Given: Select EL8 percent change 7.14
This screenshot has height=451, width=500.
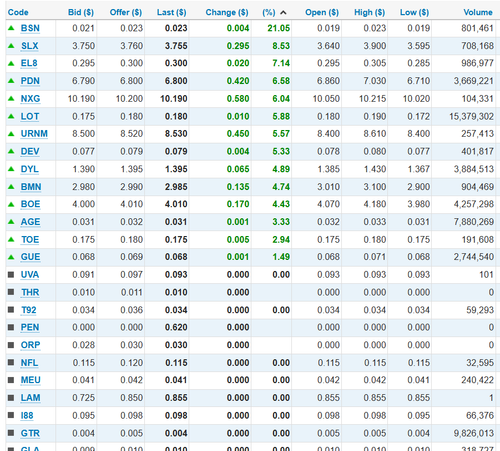Looking at the screenshot, I should pos(281,63).
